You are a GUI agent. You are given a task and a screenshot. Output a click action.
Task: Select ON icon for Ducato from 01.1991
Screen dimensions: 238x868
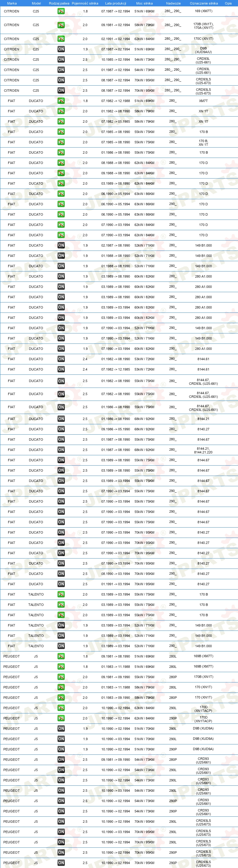click(61, 584)
